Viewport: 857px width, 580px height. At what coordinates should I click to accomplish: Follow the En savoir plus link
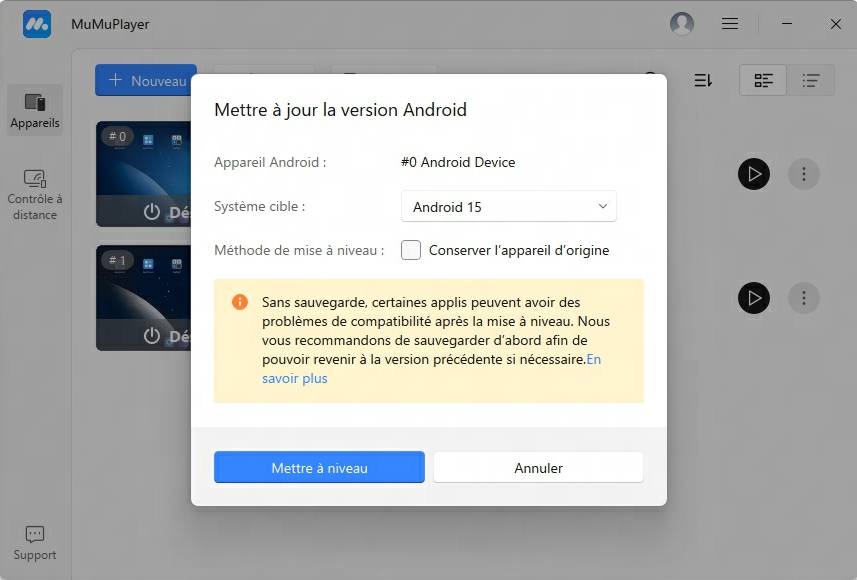click(x=295, y=378)
